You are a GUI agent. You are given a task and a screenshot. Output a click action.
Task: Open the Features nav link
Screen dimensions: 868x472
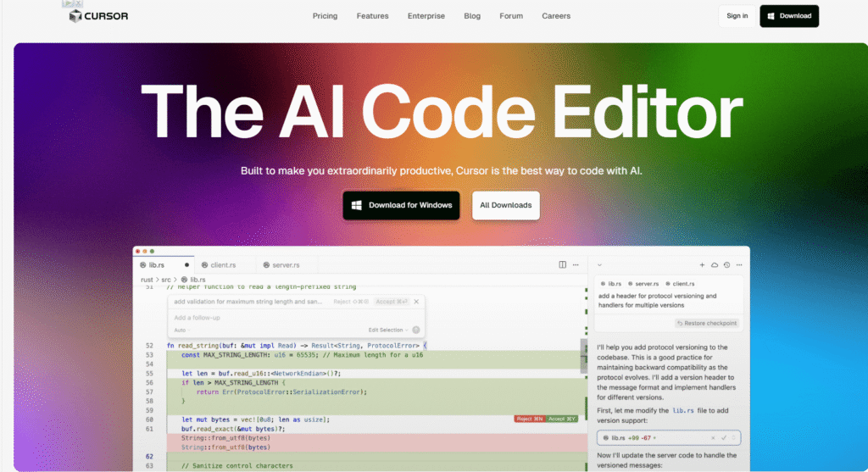(373, 16)
